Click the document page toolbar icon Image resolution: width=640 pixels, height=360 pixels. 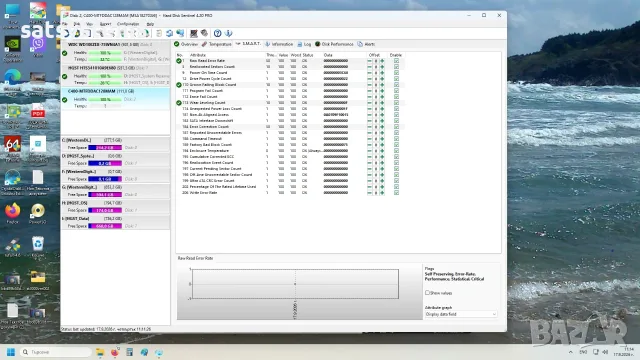(x=159, y=33)
